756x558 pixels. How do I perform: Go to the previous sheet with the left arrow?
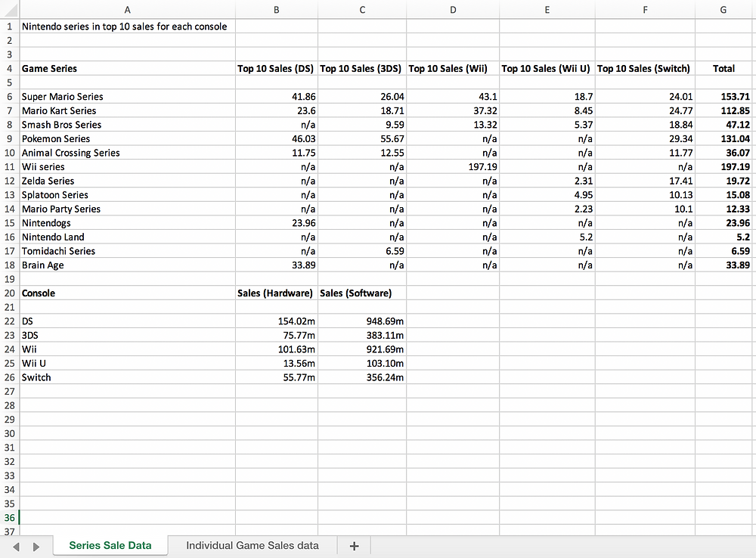[17, 547]
